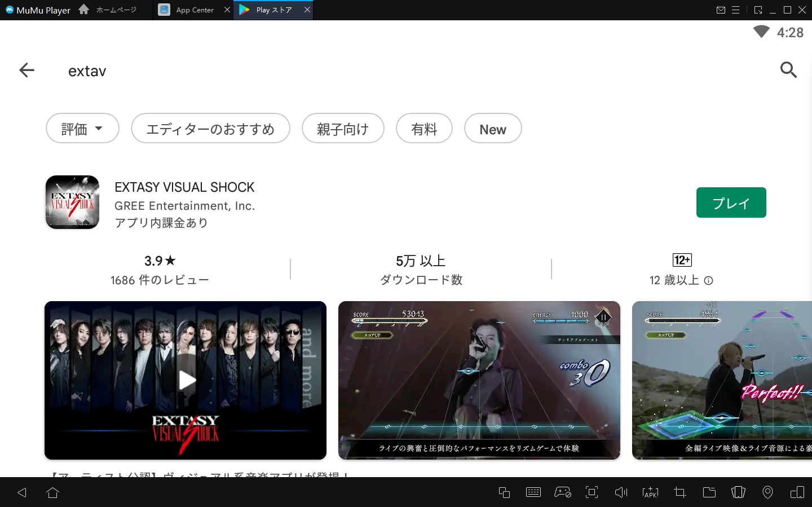Play the promo video thumbnail
The width and height of the screenshot is (812, 507).
click(186, 380)
